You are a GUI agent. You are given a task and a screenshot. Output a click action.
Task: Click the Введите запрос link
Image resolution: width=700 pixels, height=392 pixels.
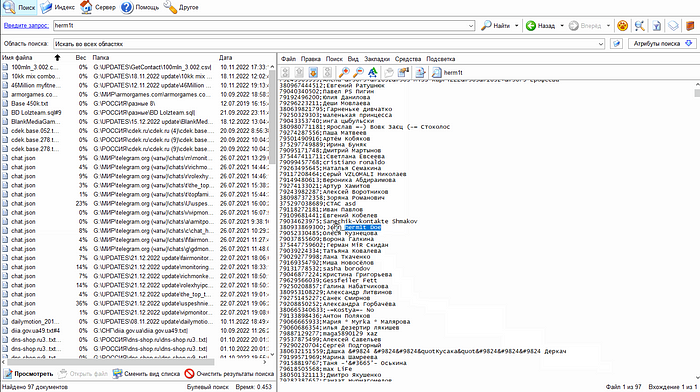click(x=26, y=25)
